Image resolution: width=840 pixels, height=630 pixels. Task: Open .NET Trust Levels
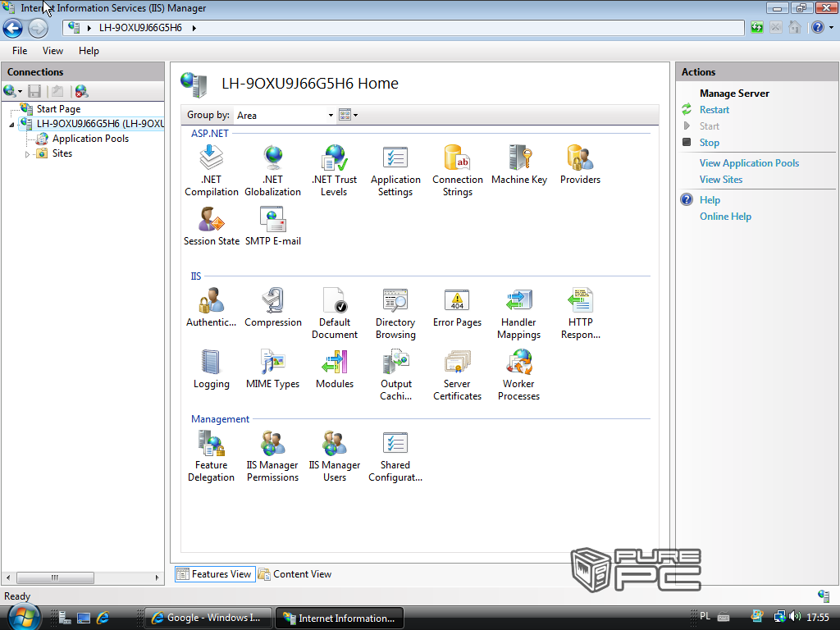click(335, 171)
